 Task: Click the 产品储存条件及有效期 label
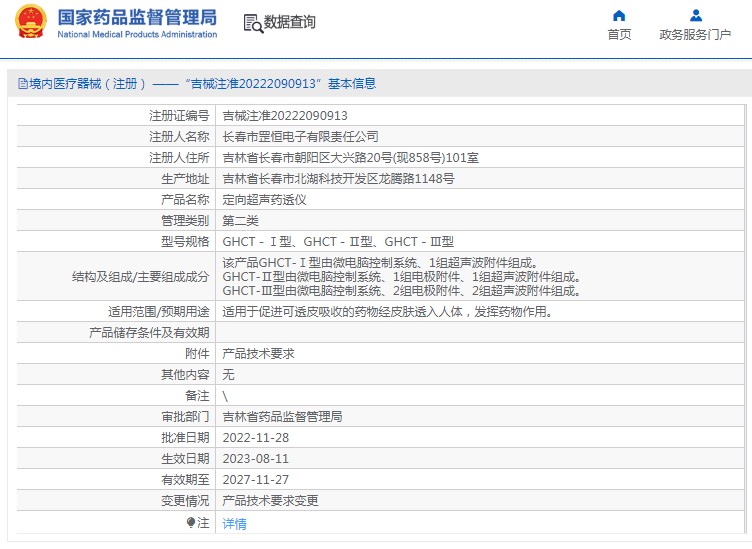[x=149, y=333]
